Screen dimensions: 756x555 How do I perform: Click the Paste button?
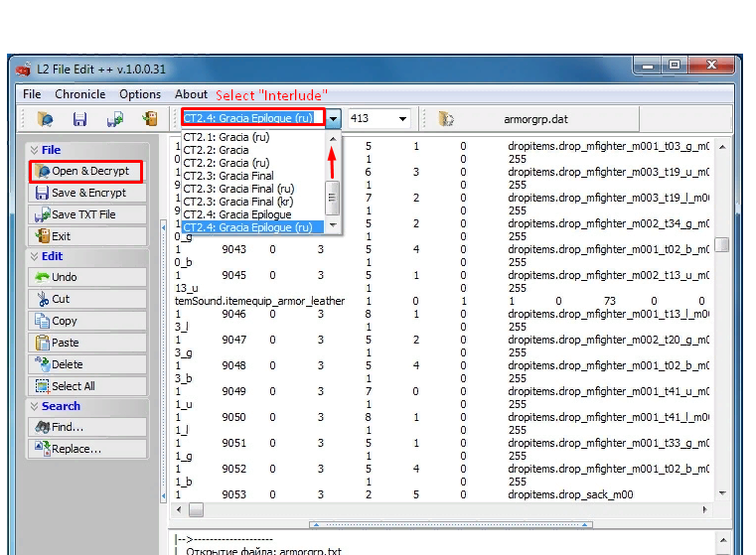[x=87, y=343]
